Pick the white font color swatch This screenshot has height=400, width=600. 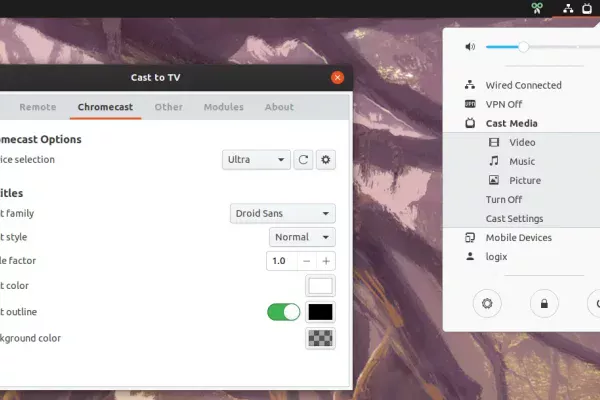tap(320, 286)
